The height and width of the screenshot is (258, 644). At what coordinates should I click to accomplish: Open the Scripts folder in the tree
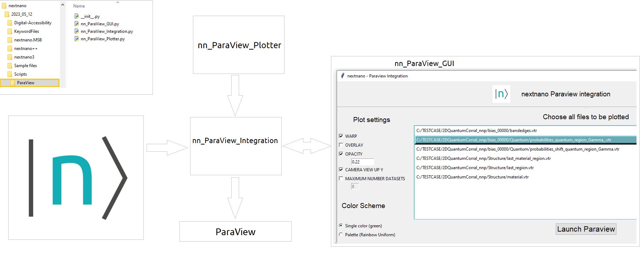coord(20,74)
